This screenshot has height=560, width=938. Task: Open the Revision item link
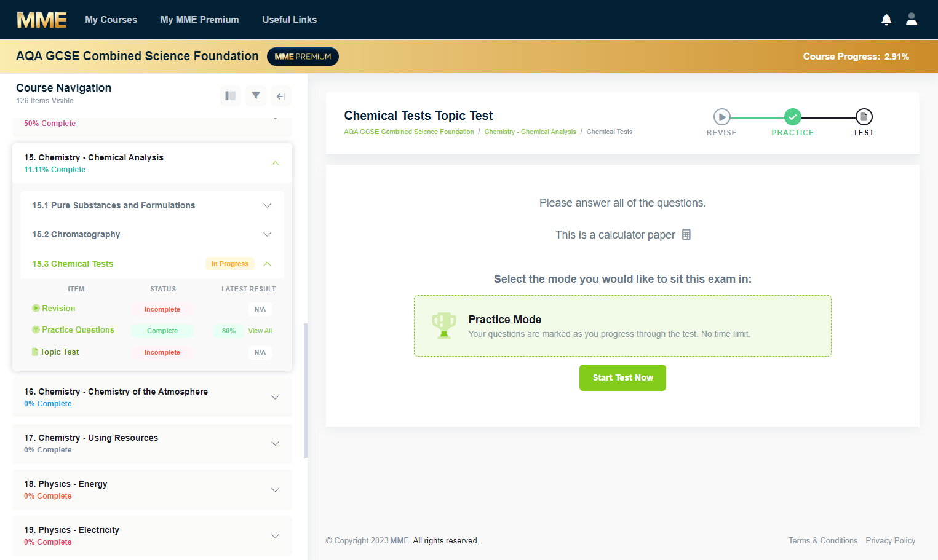coord(58,308)
